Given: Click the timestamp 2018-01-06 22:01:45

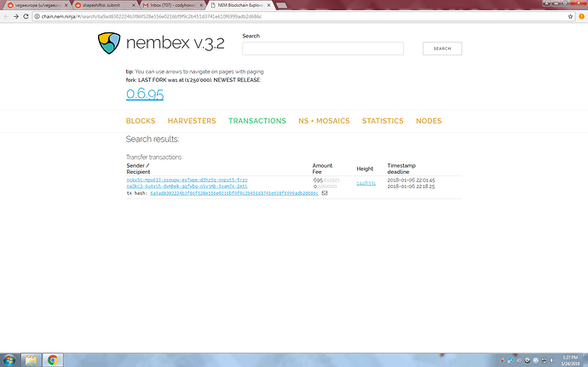Looking at the screenshot, I should click(x=411, y=180).
